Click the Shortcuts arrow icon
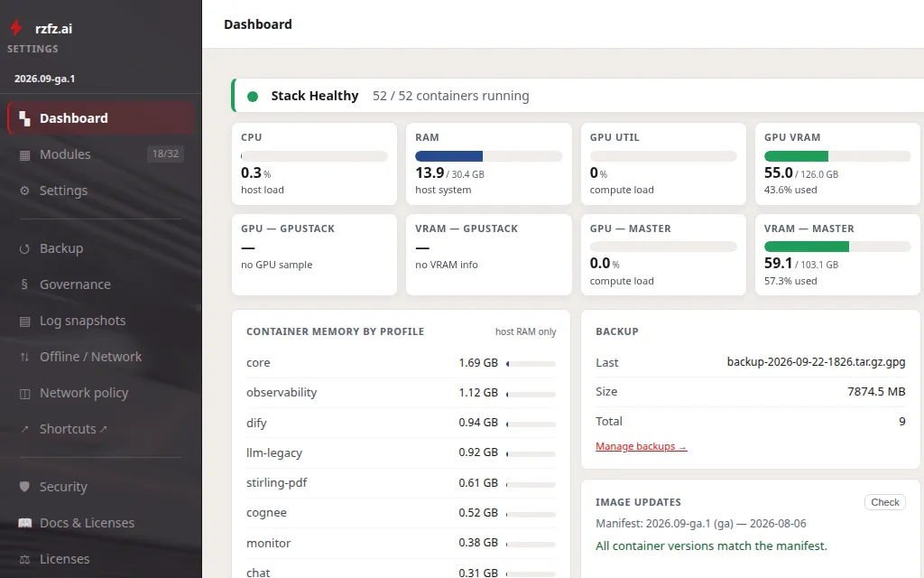The height and width of the screenshot is (578, 924). pyautogui.click(x=24, y=429)
